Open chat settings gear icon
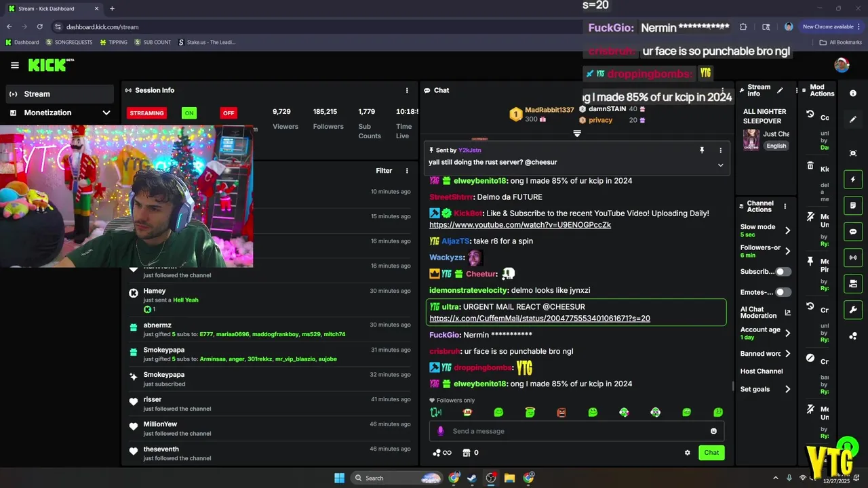 (687, 453)
